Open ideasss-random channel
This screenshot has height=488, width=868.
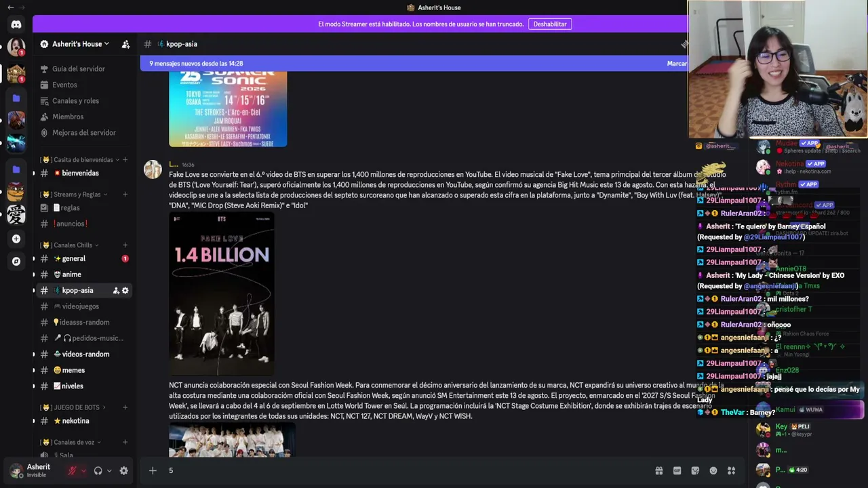85,322
